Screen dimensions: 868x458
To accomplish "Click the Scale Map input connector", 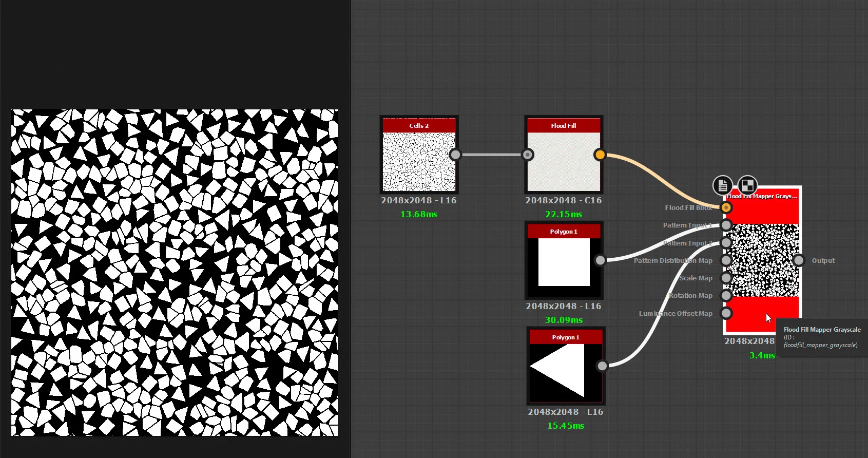I will pos(726,278).
